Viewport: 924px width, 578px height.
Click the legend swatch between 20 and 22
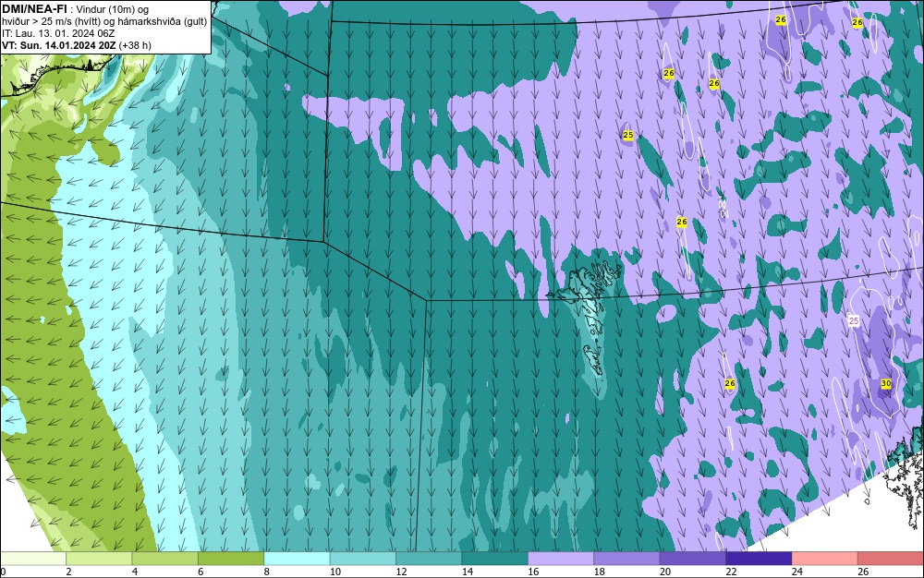(693, 559)
